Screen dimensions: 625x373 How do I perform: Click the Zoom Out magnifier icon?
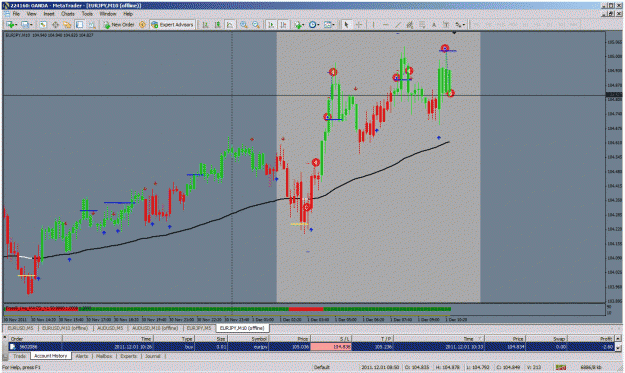tap(256, 25)
